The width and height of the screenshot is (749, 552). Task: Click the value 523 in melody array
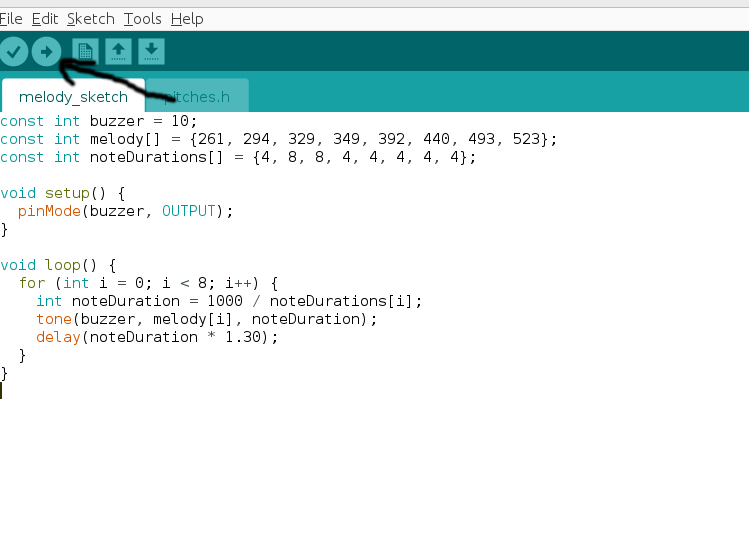click(x=526, y=139)
